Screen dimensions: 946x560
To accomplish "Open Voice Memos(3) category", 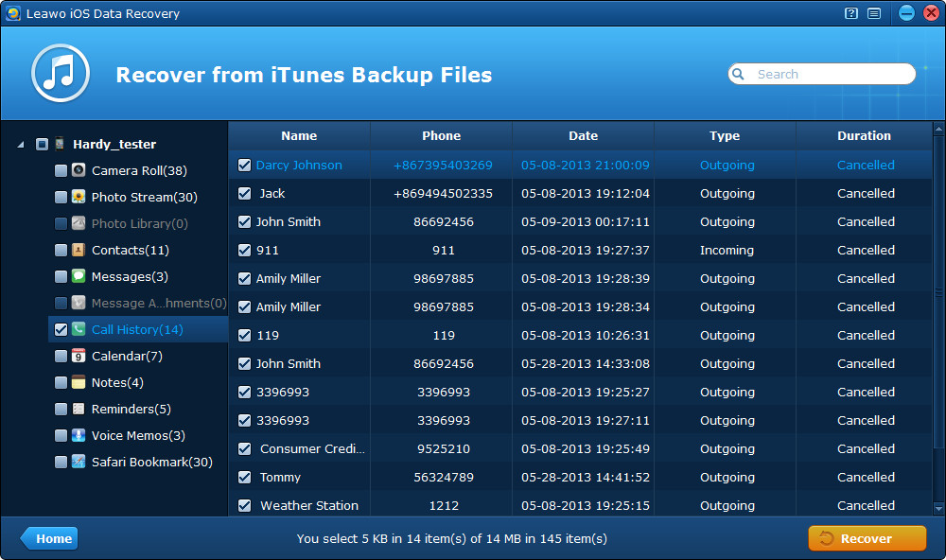I will click(138, 436).
